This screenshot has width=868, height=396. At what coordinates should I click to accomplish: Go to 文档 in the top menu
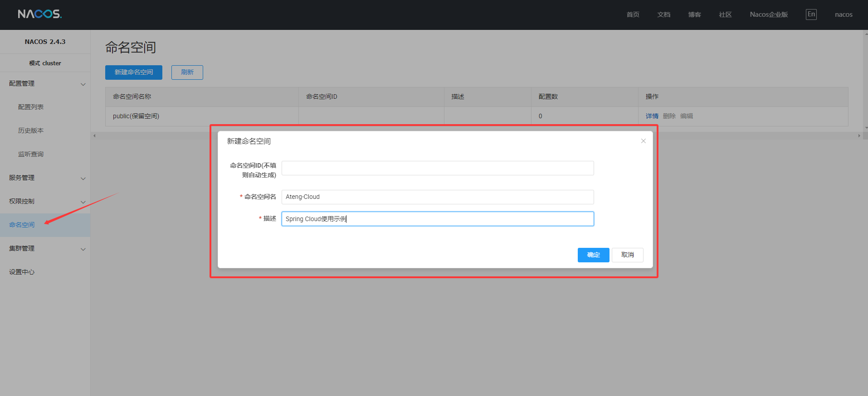pos(663,14)
